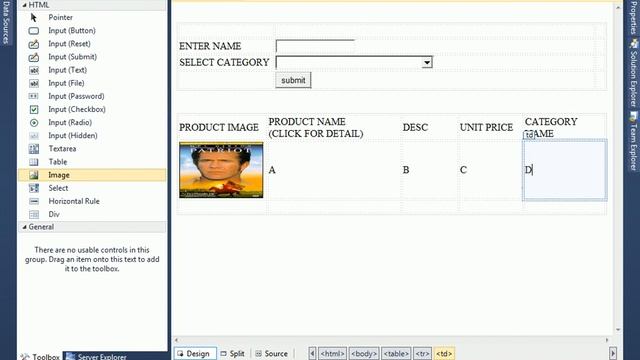Pick the Input (Reset) toolbox icon

tap(34, 44)
